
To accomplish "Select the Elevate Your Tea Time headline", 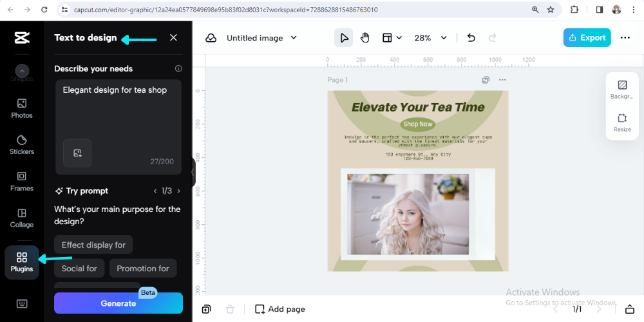I will click(x=418, y=108).
